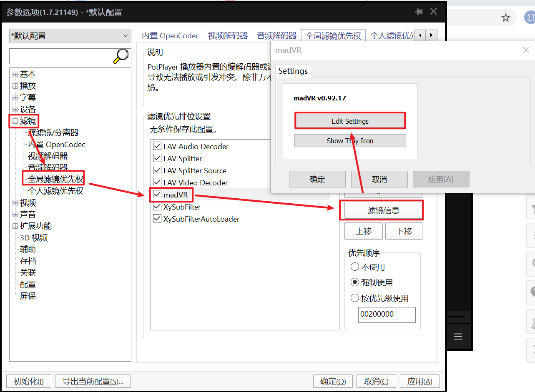
Task: Select the 按优先级使用 radio option
Action: [355, 298]
